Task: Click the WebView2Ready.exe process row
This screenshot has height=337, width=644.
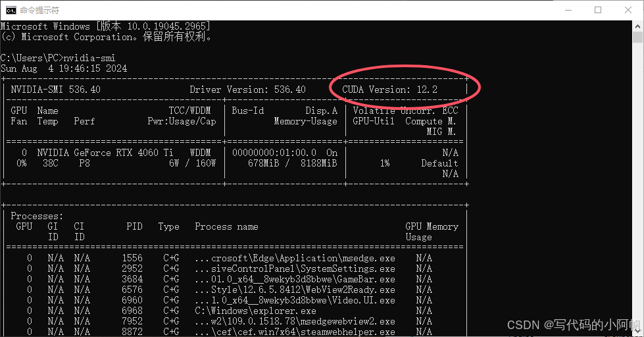Action: point(229,290)
